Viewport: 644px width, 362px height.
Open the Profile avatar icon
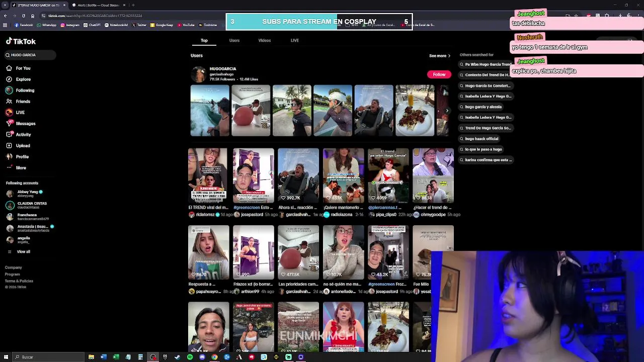9,157
